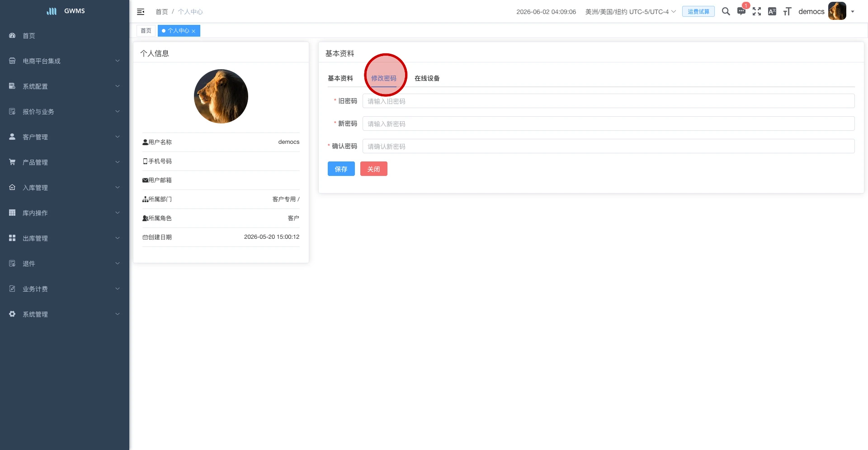The height and width of the screenshot is (450, 868).
Task: Expand the 电商平台集成 menu chevron
Action: click(x=118, y=61)
